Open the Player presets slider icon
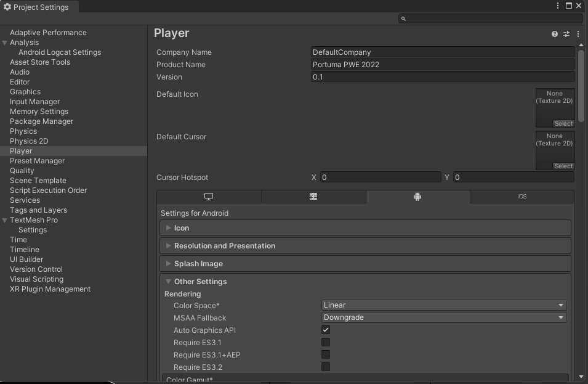The width and height of the screenshot is (588, 384). coord(566,34)
